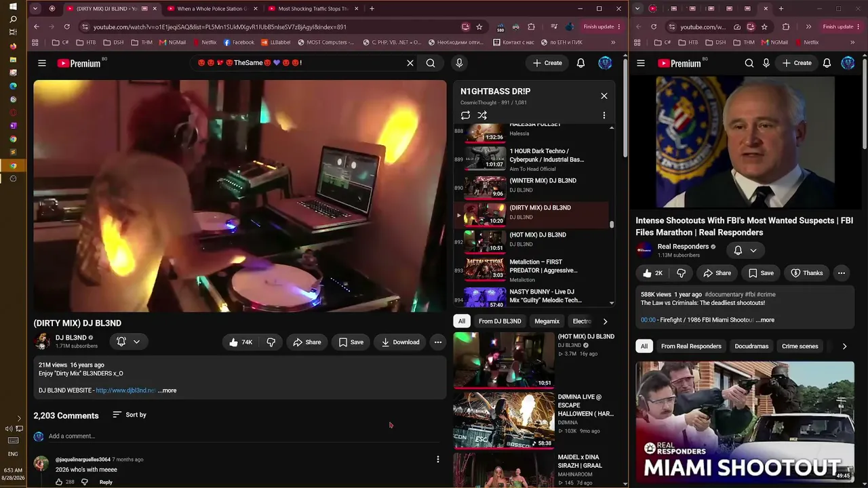868x488 pixels.
Task: Click Finish update in the left browser
Action: pos(602,27)
